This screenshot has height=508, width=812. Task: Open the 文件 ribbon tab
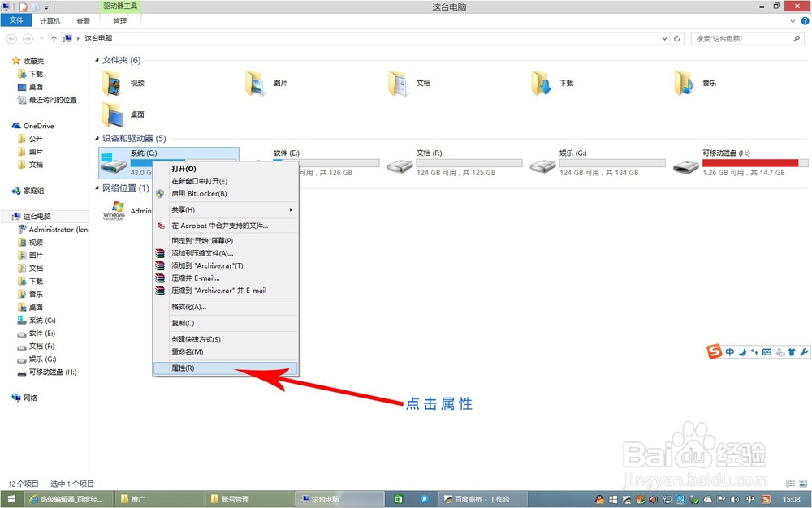[x=16, y=20]
